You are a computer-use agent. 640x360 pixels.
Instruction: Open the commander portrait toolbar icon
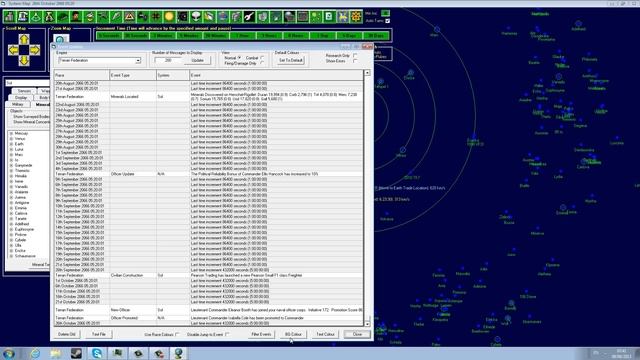click(76, 17)
